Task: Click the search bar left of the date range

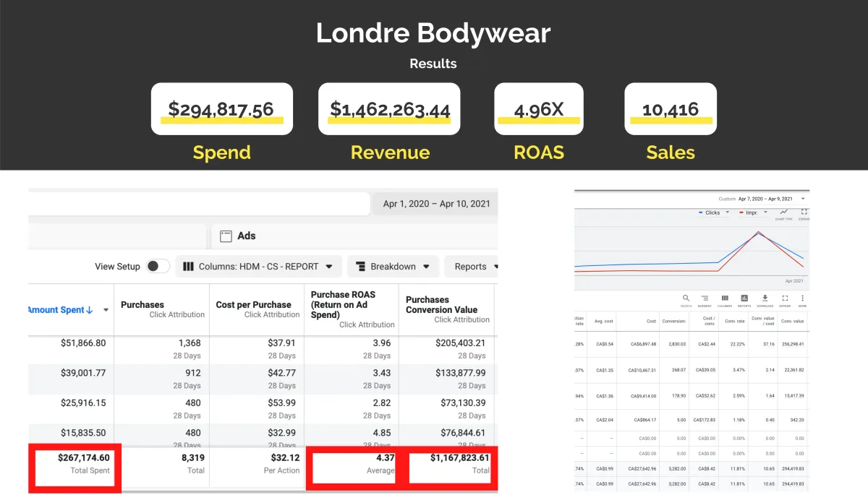Action: click(x=199, y=204)
